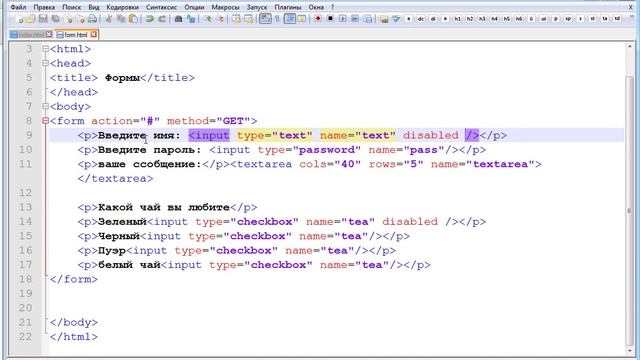
Task: Click the p tag toolbar button
Action: click(556, 19)
